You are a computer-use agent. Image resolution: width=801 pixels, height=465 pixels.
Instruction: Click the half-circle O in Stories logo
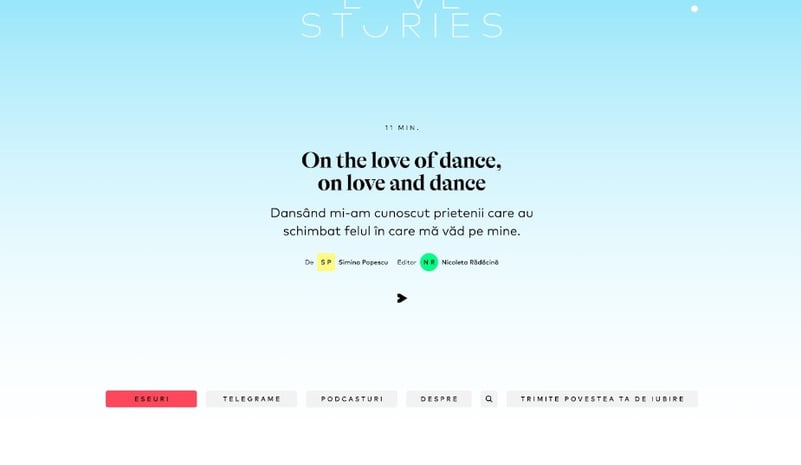point(375,28)
